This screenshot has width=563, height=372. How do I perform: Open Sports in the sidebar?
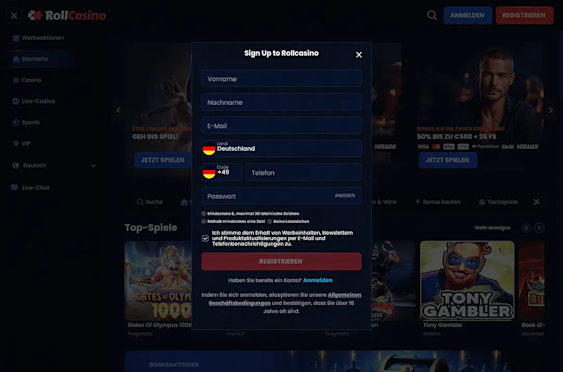[26, 122]
